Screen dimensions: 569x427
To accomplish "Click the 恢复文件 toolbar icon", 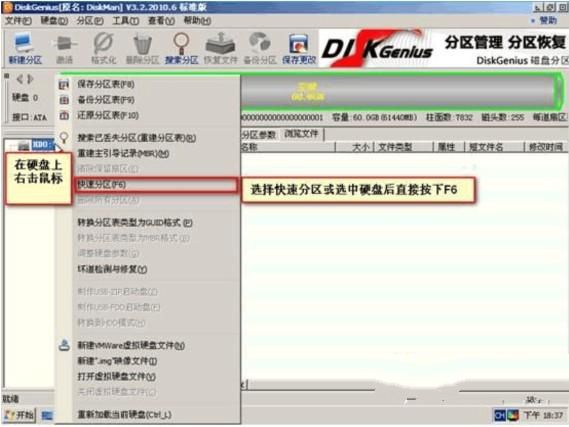I will 221,48.
